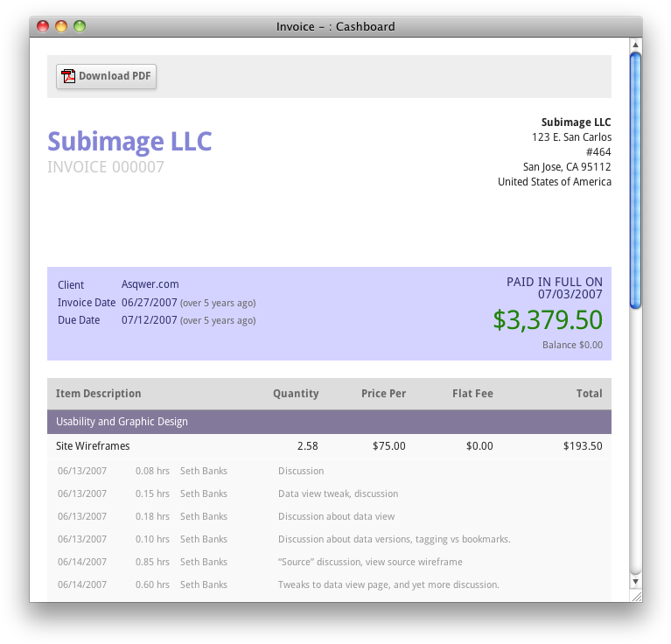Viewport: 671px width, 644px height.
Task: Click the window resize grip corner
Action: coord(636,596)
